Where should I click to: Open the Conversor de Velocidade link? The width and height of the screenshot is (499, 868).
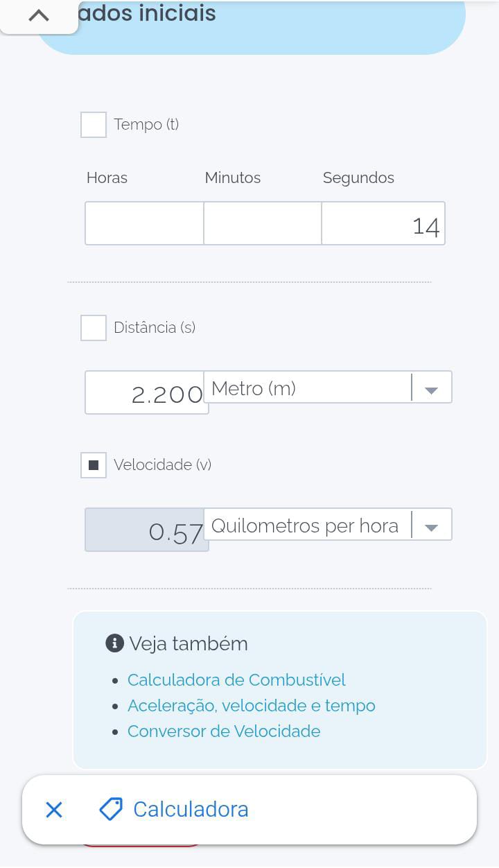coord(224,731)
